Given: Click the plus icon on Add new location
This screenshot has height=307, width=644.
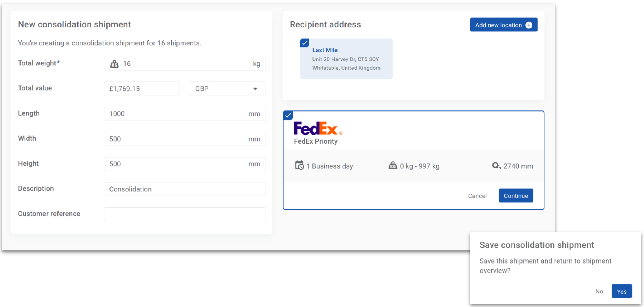Looking at the screenshot, I should (x=529, y=25).
